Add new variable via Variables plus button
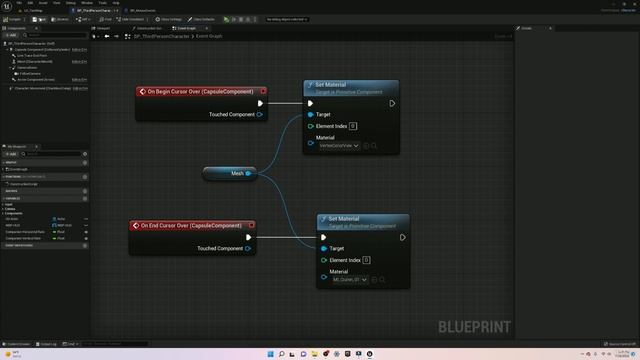The image size is (640, 360). (x=85, y=198)
